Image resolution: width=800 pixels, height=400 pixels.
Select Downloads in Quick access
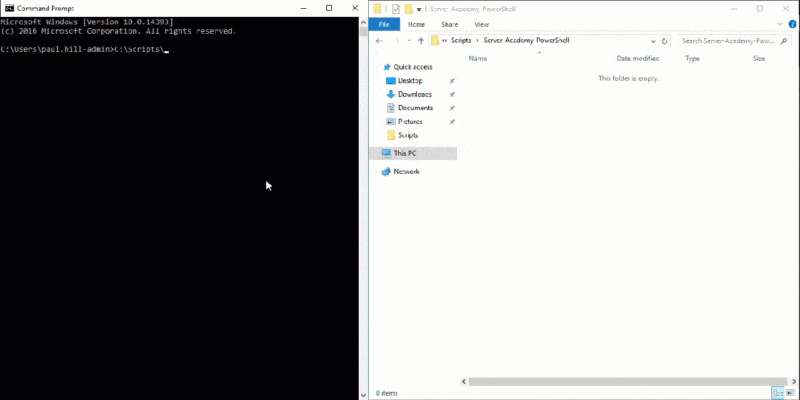415,94
